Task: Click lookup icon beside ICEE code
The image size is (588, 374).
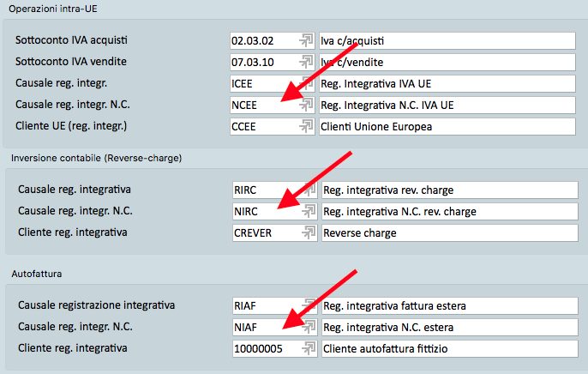Action: [306, 84]
